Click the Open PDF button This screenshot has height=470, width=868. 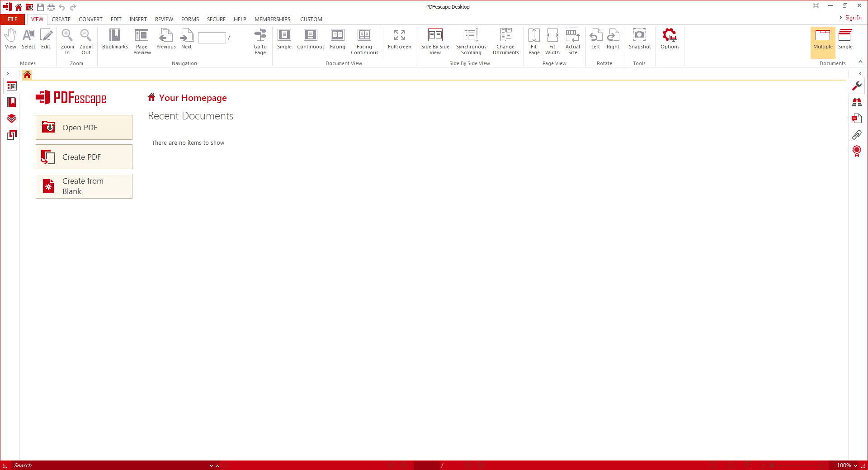[x=84, y=128]
